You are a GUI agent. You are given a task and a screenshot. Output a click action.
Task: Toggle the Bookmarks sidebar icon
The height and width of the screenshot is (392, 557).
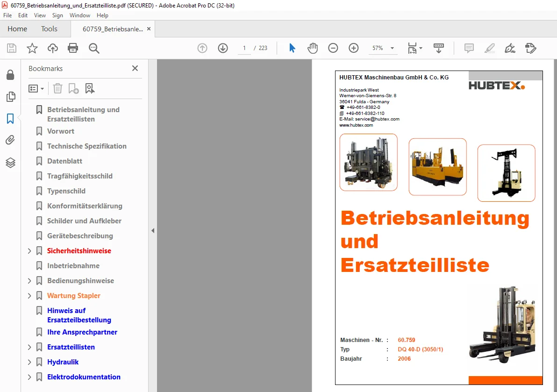coord(10,119)
